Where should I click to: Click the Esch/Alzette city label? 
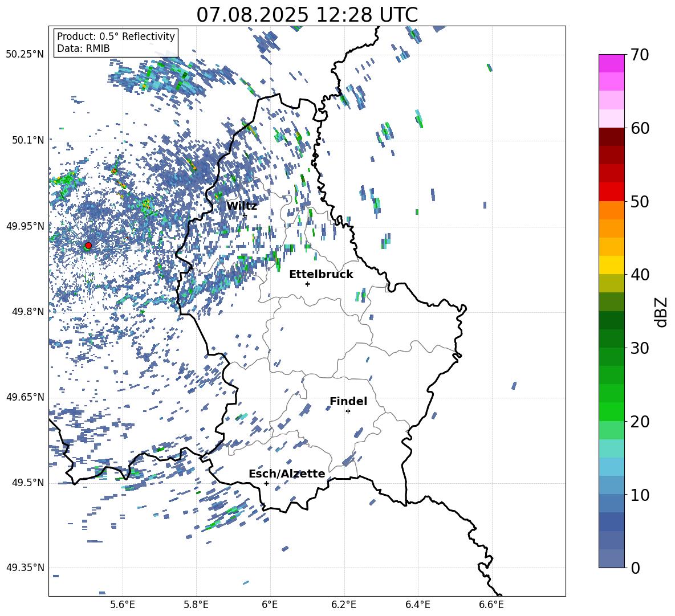click(287, 474)
